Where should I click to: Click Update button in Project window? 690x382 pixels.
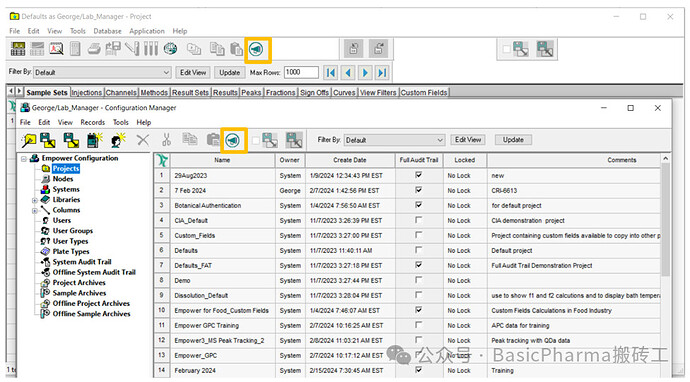(229, 73)
